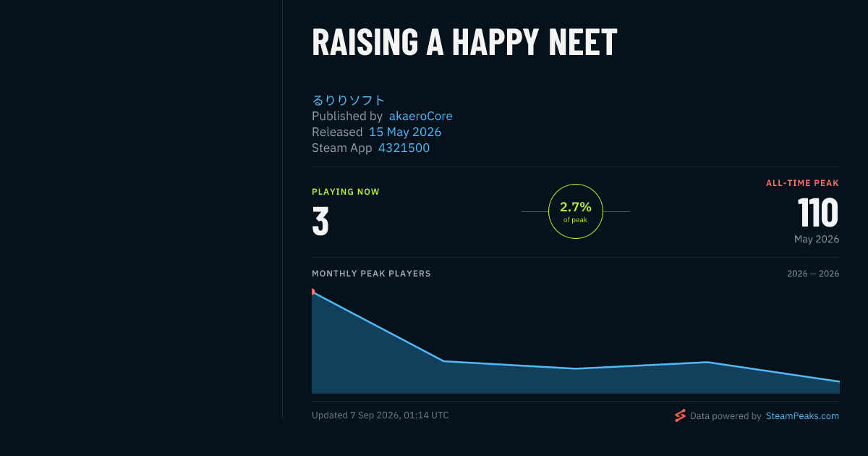Open the るりりソフト developer link
The height and width of the screenshot is (456, 868).
pos(349,100)
